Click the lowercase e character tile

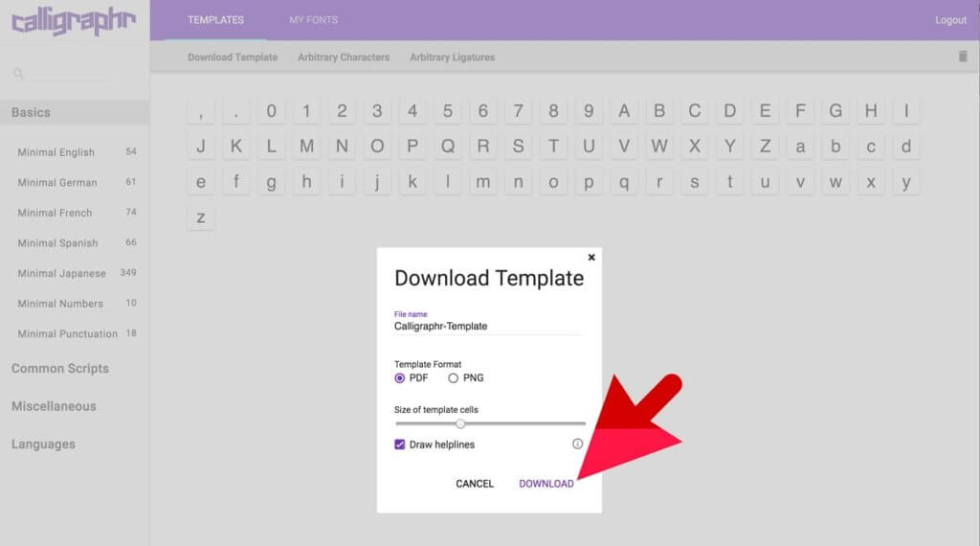coord(201,182)
